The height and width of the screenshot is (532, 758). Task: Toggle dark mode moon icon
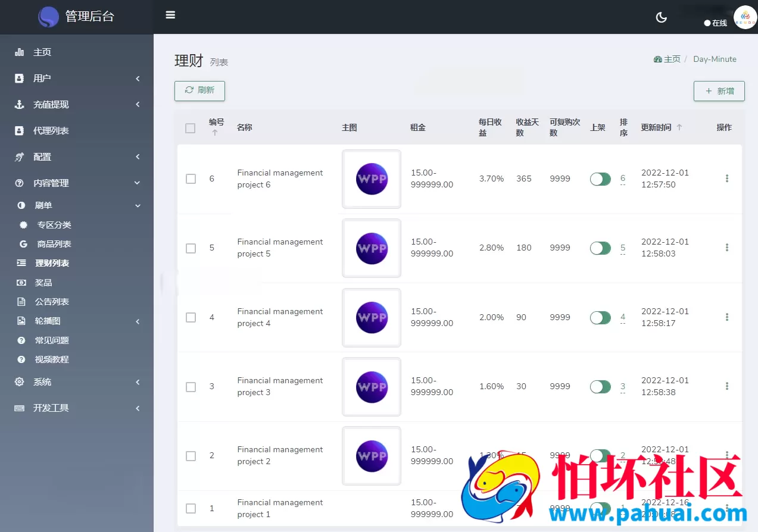tap(661, 17)
